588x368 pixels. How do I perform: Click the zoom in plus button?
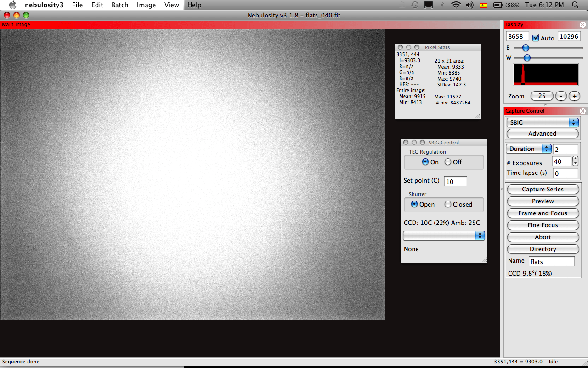[574, 96]
